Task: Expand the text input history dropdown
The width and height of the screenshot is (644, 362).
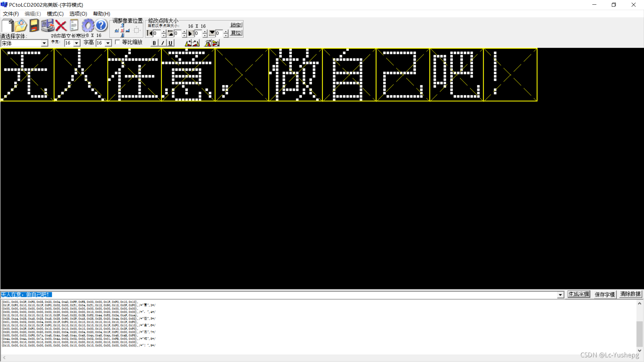Action: 560,295
